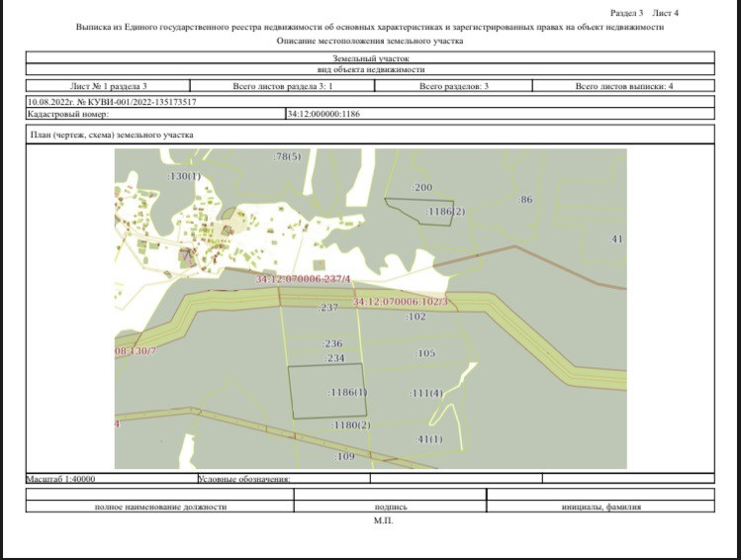Select cadastral number 34:12:000000:1186 value
The image size is (741, 560).
click(324, 114)
